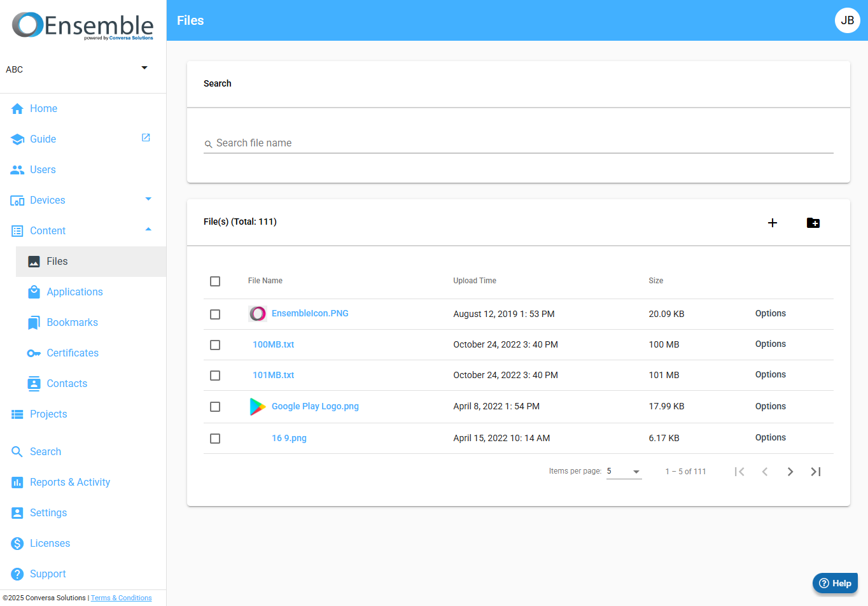Click the Upload Time column header

(x=475, y=281)
